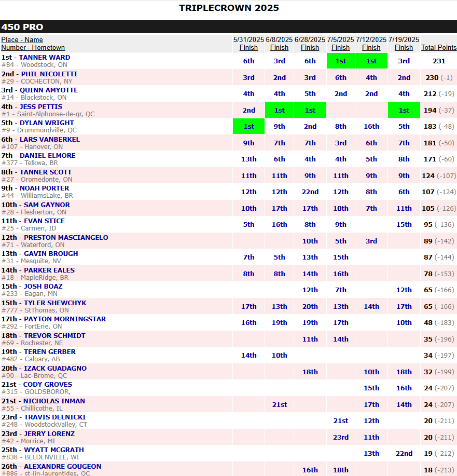Click the Finish header under 7/19/2025

(x=404, y=47)
